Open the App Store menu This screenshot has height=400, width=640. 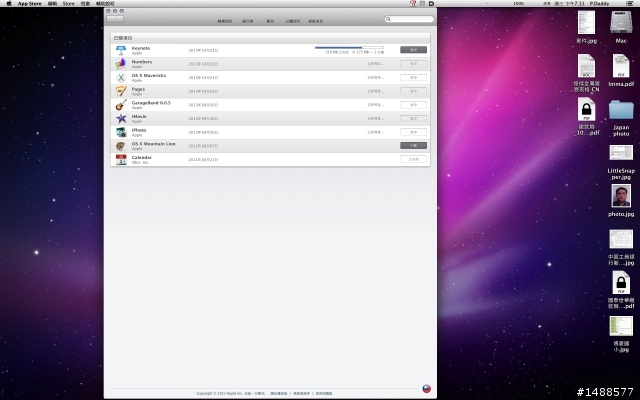click(29, 3)
